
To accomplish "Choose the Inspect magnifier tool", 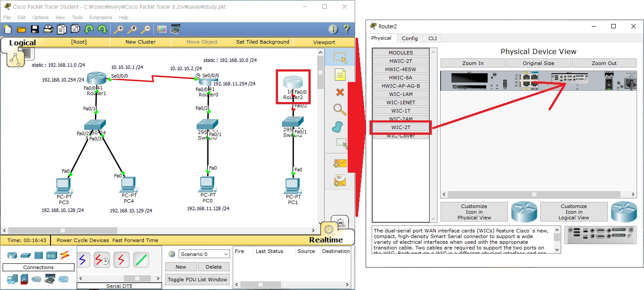I will (340, 109).
